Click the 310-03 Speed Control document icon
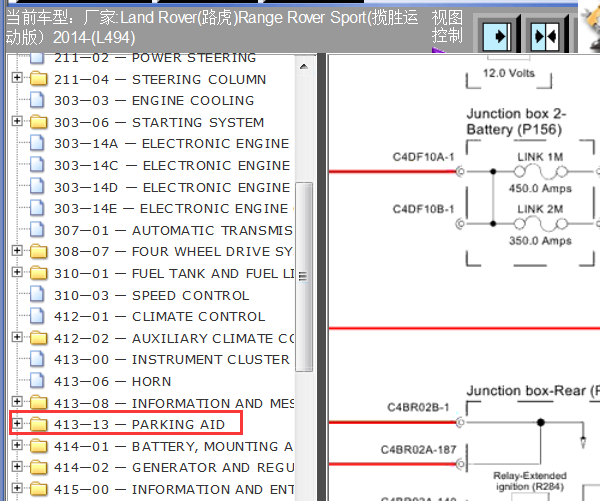 (x=37, y=294)
